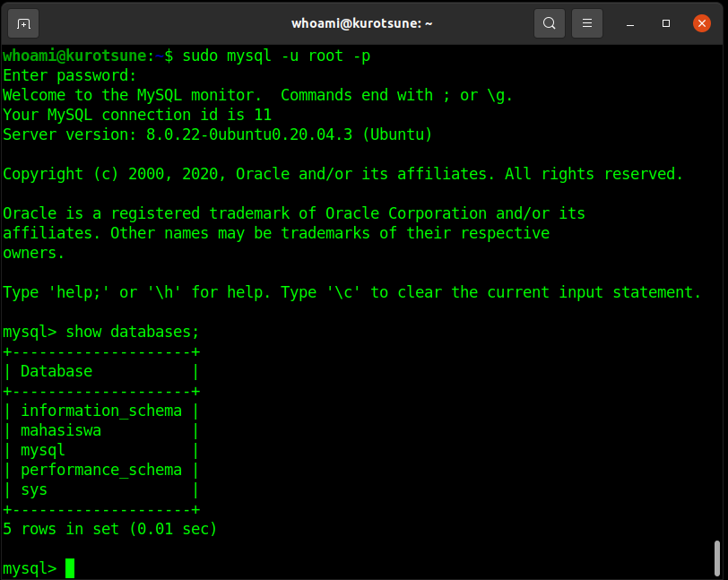Image resolution: width=728 pixels, height=580 pixels.
Task: Click the Database column header
Action: coord(56,371)
